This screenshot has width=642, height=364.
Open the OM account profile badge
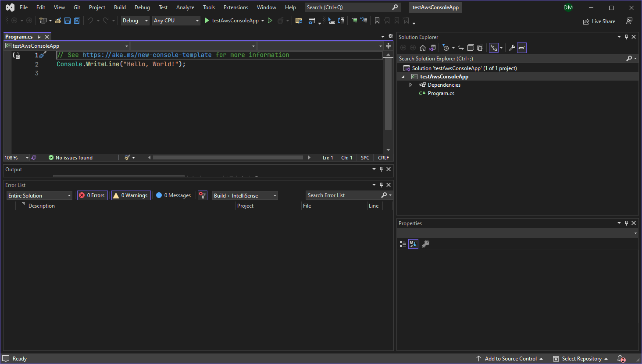pyautogui.click(x=568, y=7)
